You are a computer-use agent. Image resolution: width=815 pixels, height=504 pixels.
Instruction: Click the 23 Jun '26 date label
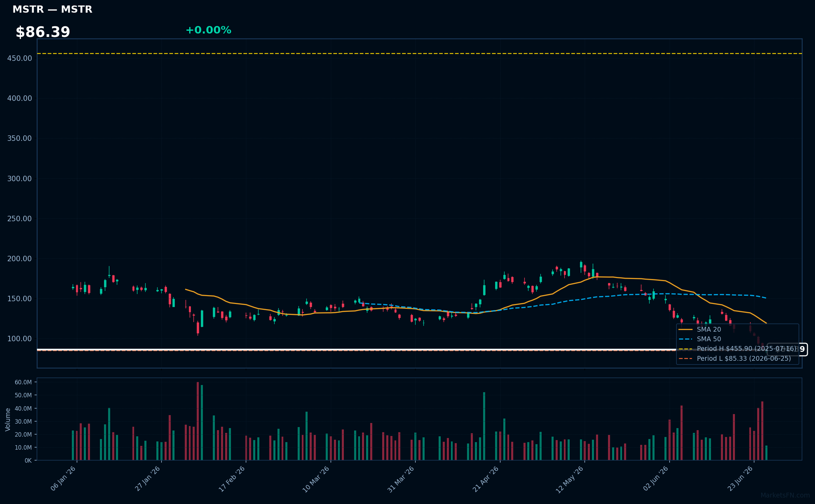(x=741, y=478)
